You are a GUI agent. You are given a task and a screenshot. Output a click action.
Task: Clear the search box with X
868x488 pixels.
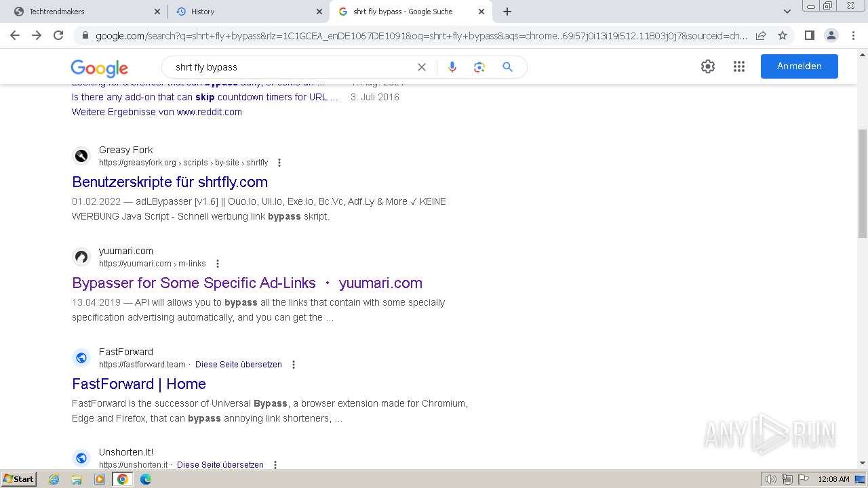[x=422, y=67]
